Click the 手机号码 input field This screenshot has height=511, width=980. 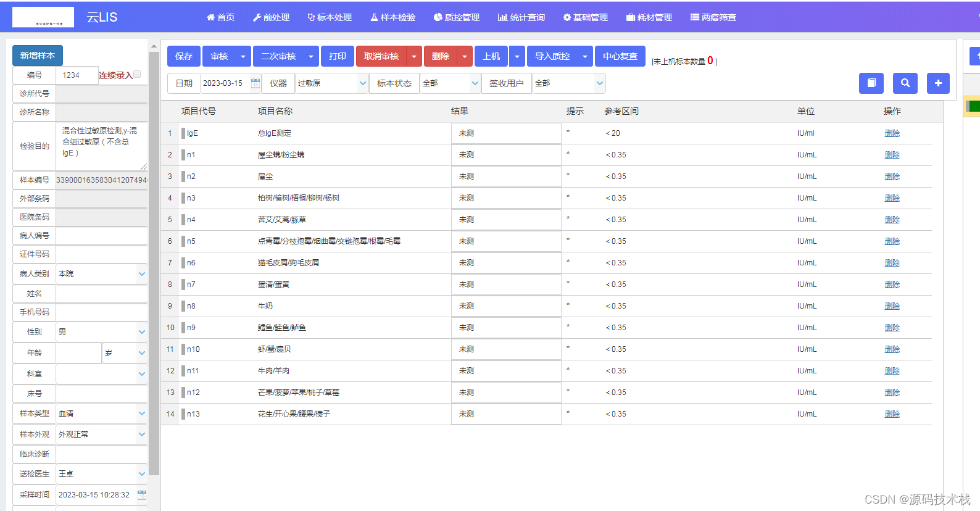point(102,312)
